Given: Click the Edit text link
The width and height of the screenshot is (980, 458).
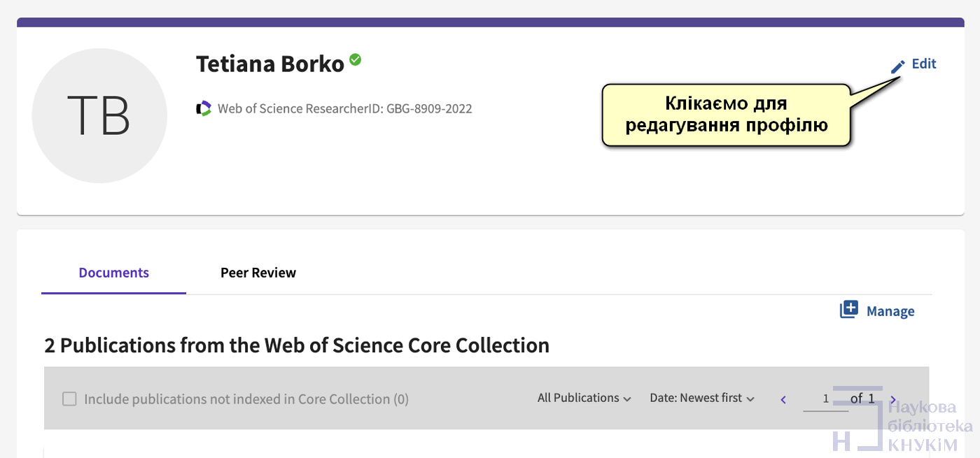Looking at the screenshot, I should (924, 64).
